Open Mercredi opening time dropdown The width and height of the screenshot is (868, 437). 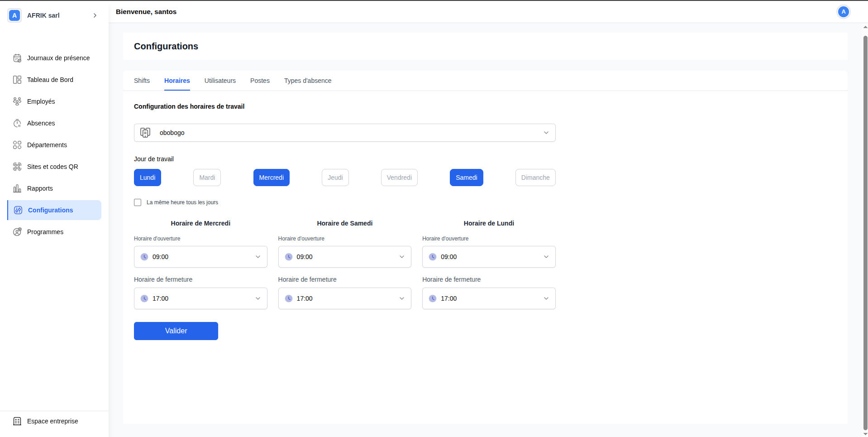tap(200, 257)
